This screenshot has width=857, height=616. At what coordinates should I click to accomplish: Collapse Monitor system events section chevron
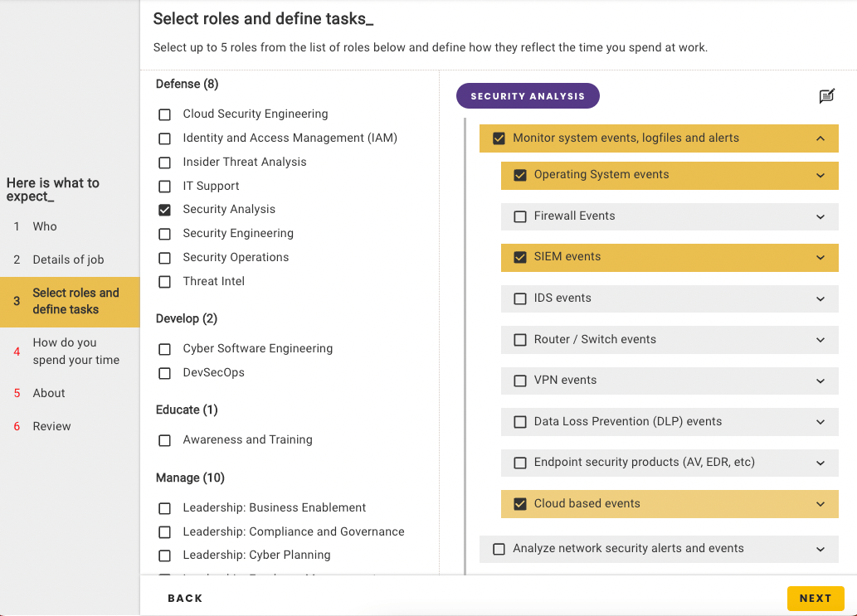coord(820,138)
